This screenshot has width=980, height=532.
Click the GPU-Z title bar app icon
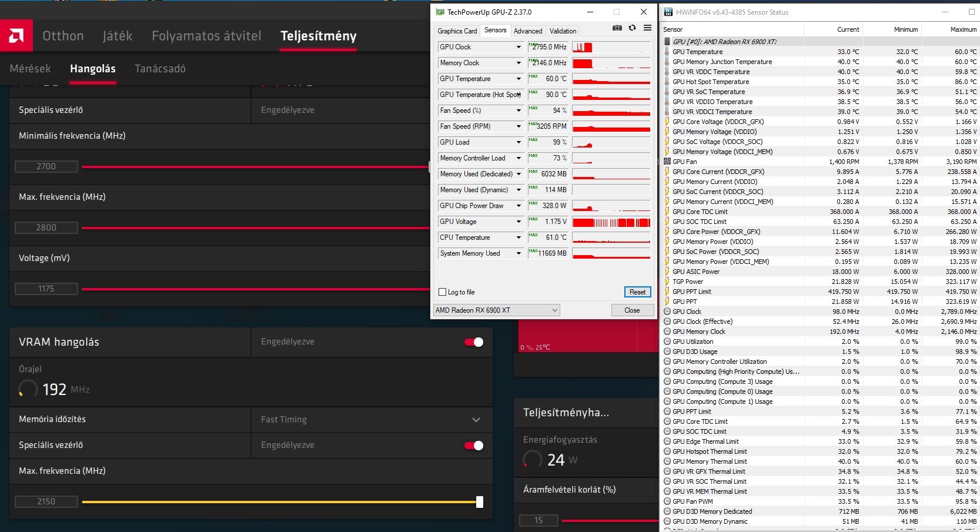click(x=440, y=12)
